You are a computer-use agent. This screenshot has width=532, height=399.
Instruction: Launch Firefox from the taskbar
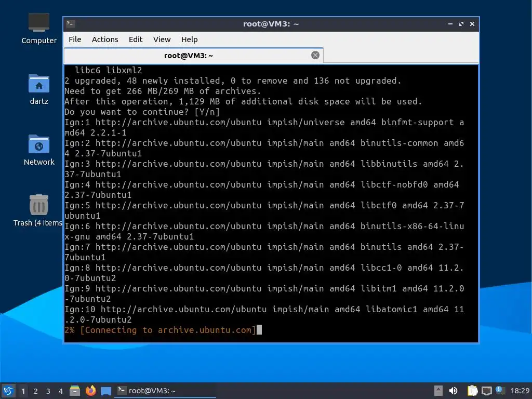[90, 391]
